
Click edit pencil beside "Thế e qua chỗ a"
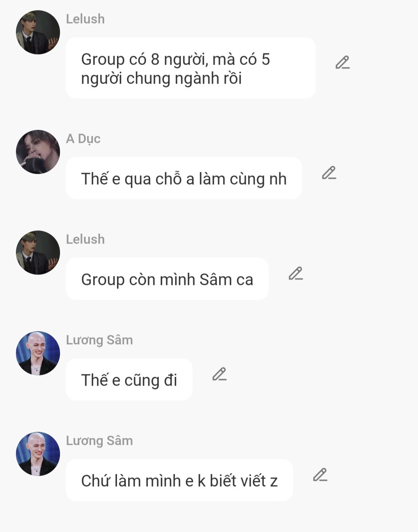[329, 173]
